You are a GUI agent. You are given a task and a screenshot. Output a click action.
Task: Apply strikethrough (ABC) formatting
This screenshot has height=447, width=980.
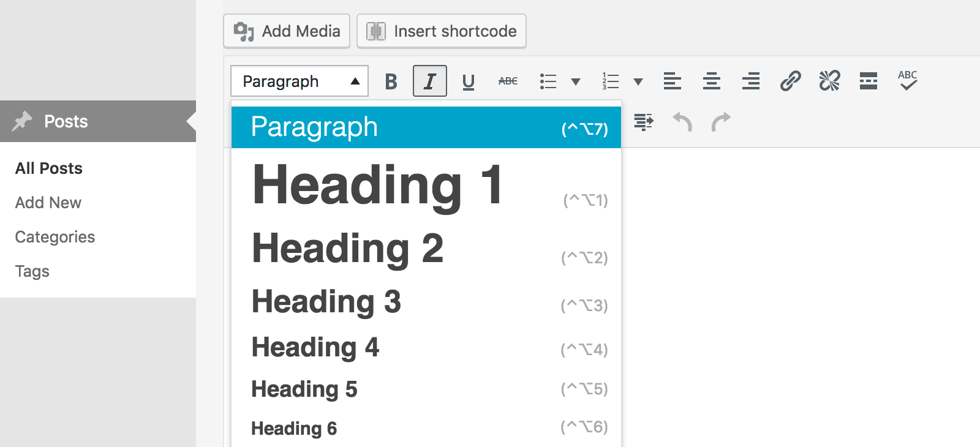(x=508, y=81)
